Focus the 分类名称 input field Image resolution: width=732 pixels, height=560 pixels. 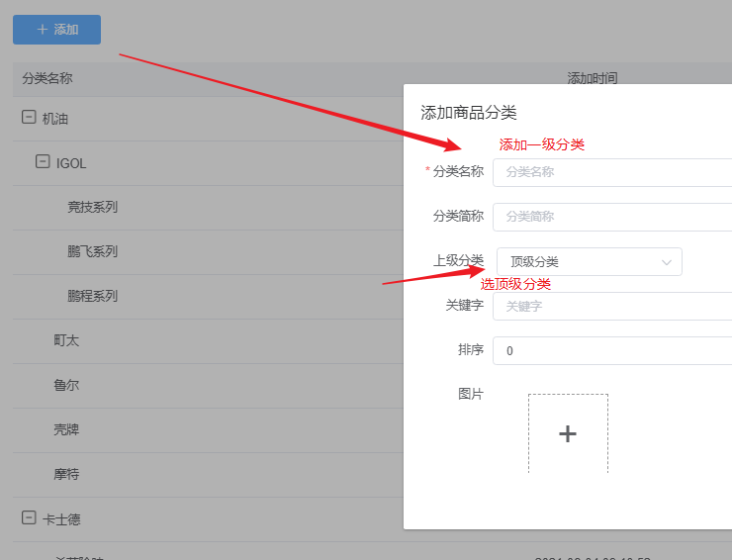(613, 172)
